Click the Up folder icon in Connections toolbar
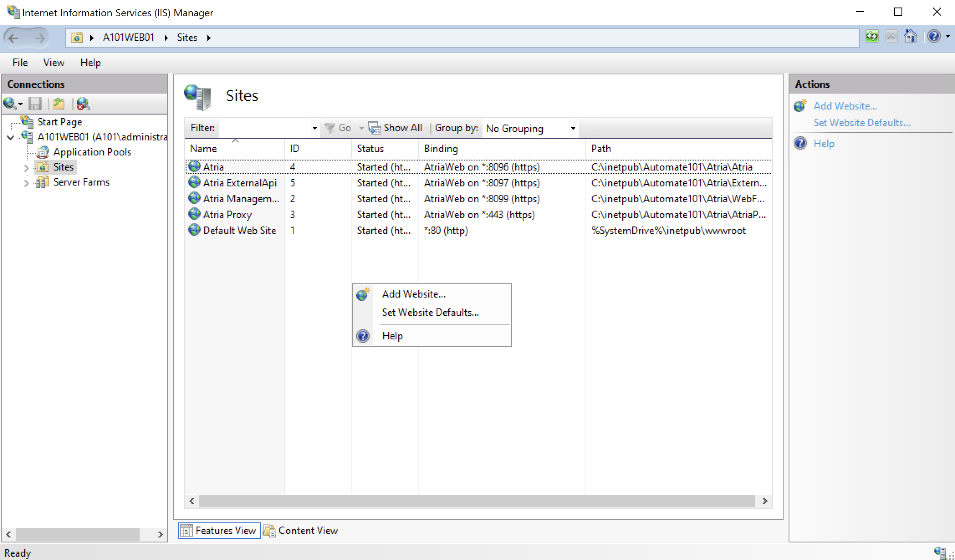 point(59,104)
